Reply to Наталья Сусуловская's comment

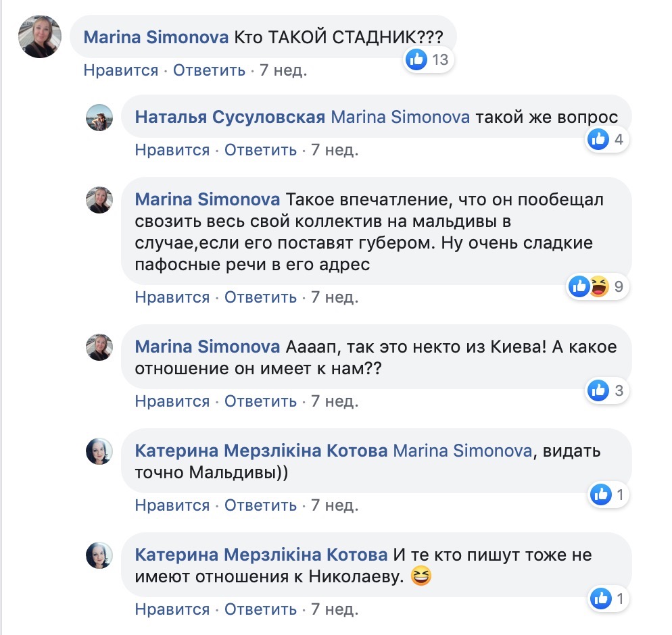260,150
